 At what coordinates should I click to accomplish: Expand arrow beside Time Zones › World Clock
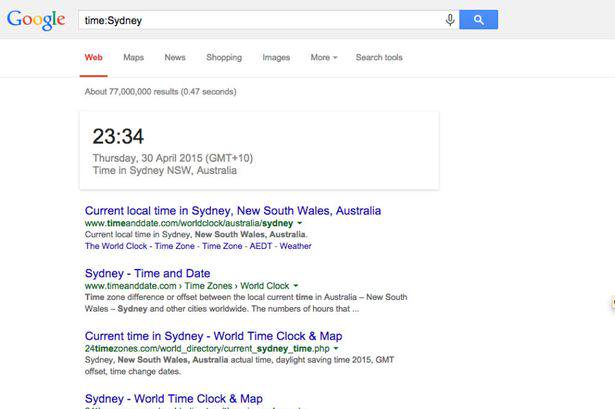pyautogui.click(x=295, y=286)
